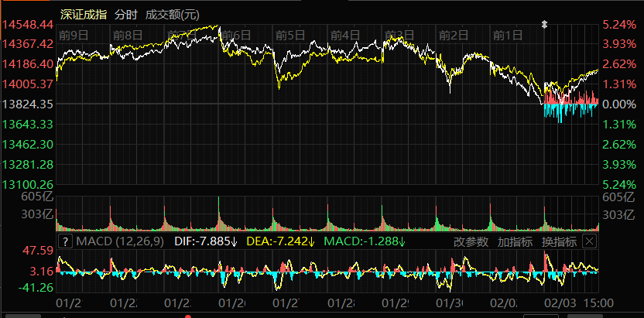The image size is (644, 318).
Task: Click the red marker on the bottom strip
Action: (x=188, y=315)
